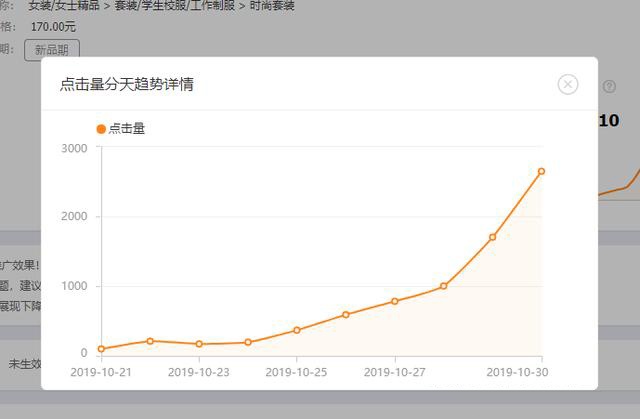Select the 2019-10-28 data point at 1000
The height and width of the screenshot is (419, 640).
pyautogui.click(x=444, y=286)
